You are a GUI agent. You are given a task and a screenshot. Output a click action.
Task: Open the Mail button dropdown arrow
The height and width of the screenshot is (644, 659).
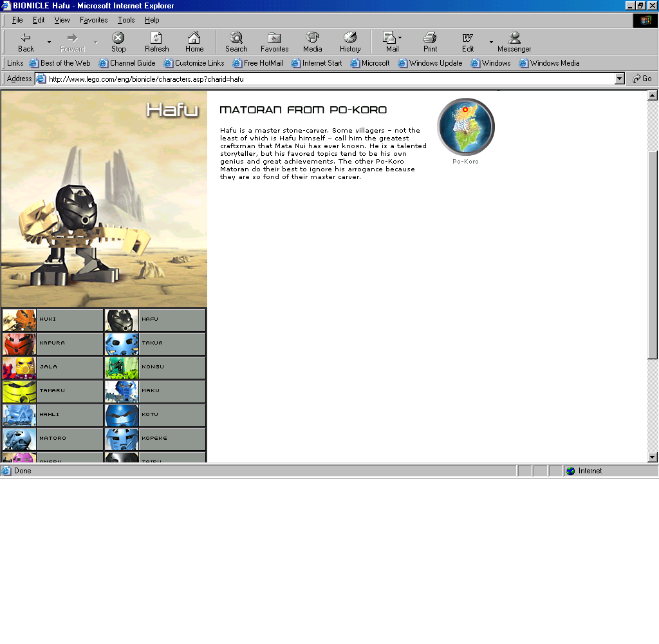coord(400,37)
